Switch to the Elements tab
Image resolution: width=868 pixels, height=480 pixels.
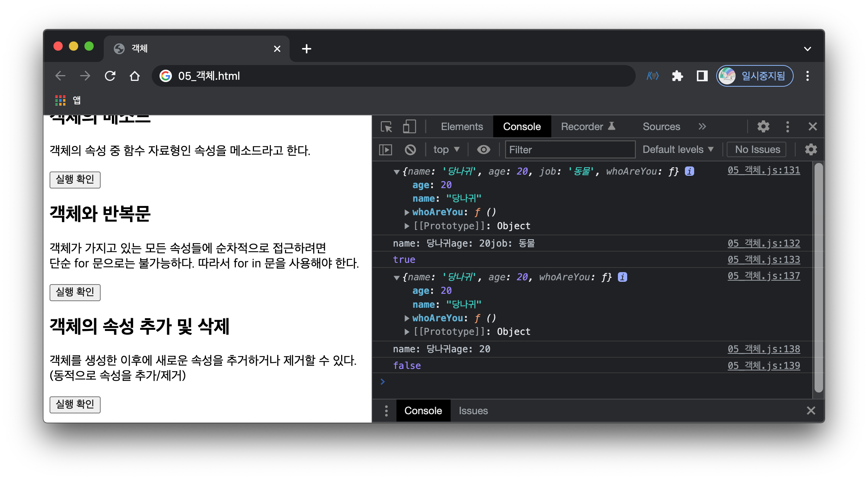(461, 127)
